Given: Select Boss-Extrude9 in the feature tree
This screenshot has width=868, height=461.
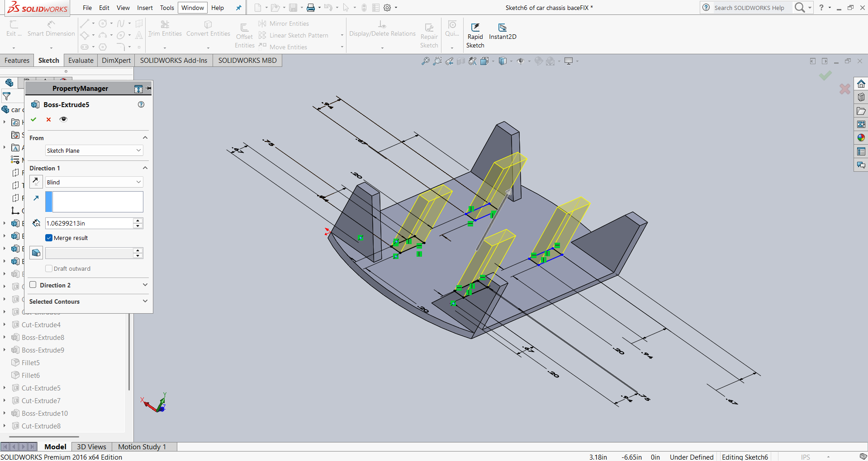Looking at the screenshot, I should (43, 350).
